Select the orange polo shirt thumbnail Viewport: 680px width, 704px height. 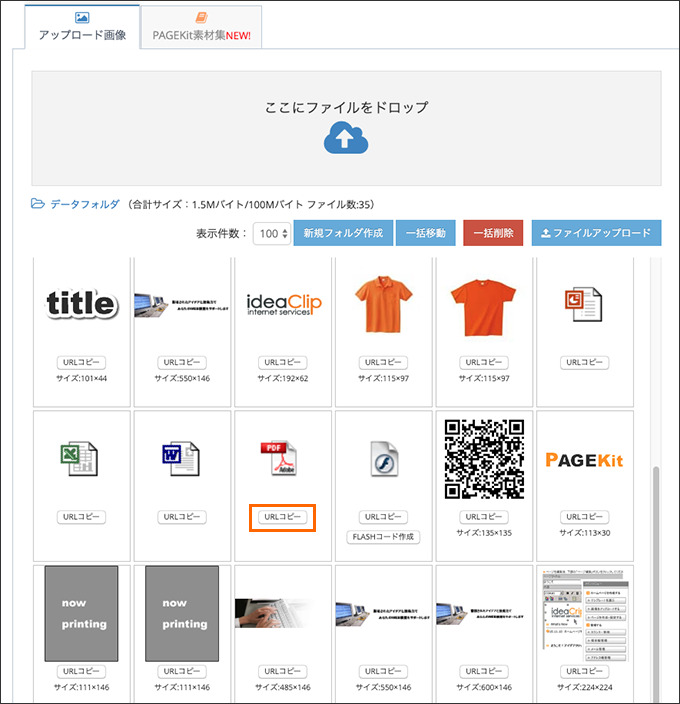click(x=383, y=304)
